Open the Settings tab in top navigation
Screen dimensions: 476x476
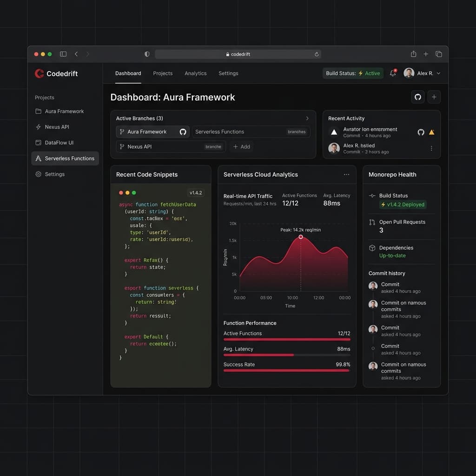228,73
